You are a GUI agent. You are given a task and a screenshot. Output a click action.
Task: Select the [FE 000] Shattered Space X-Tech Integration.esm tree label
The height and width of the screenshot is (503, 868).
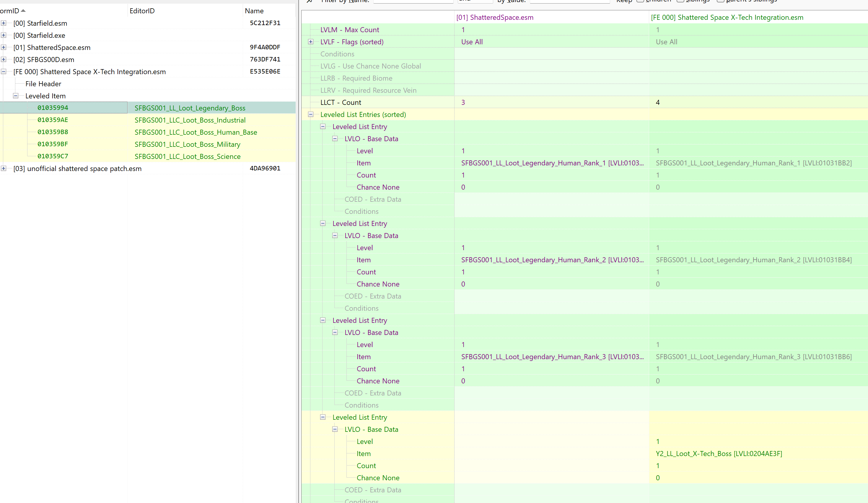pyautogui.click(x=89, y=72)
